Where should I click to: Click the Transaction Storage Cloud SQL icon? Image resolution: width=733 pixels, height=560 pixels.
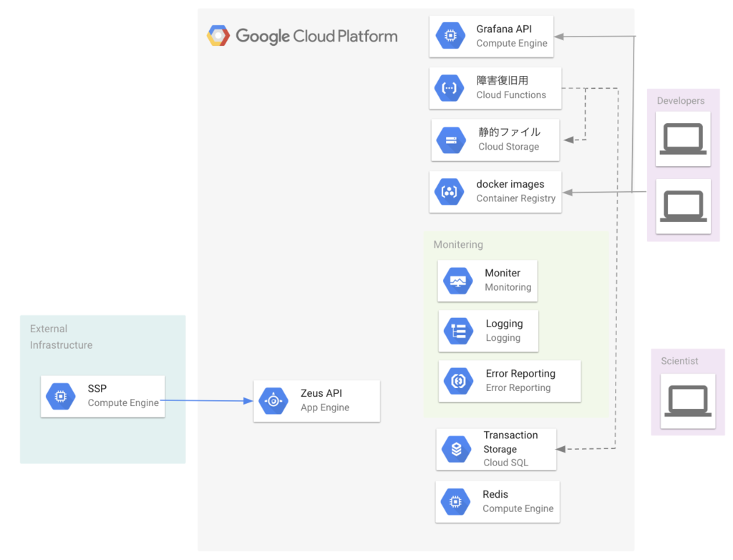click(x=456, y=449)
